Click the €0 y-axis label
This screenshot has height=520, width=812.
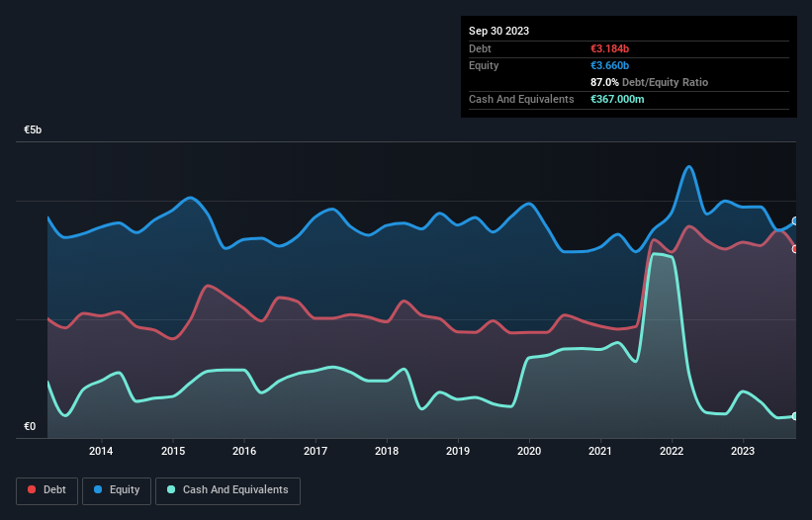(30, 426)
